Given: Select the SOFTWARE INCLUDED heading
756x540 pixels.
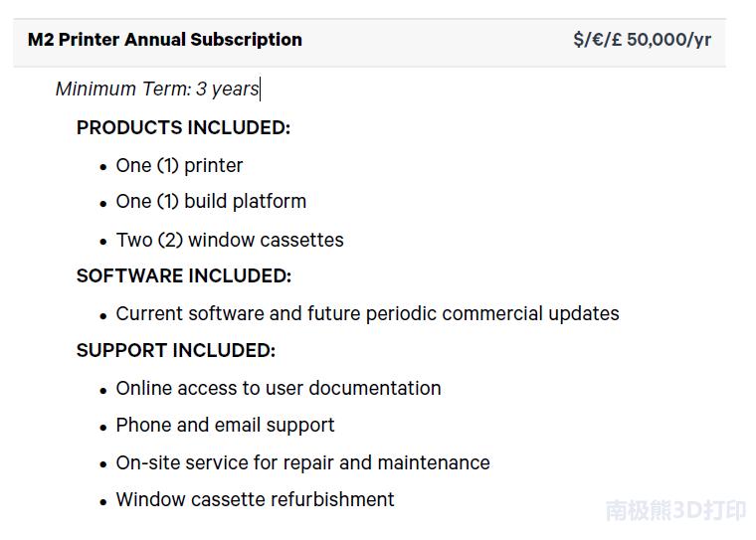Looking at the screenshot, I should (x=184, y=275).
